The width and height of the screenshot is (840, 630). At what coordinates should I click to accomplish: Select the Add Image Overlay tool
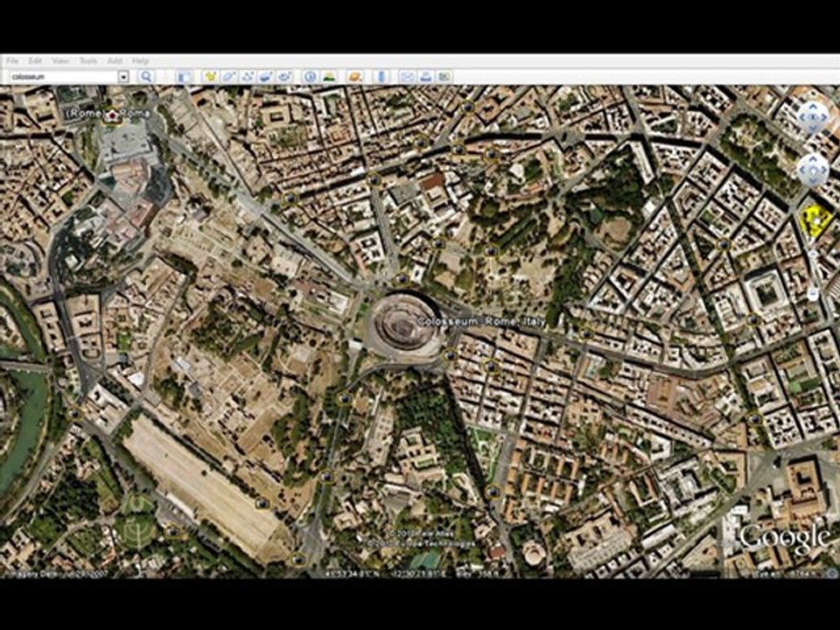click(x=266, y=77)
